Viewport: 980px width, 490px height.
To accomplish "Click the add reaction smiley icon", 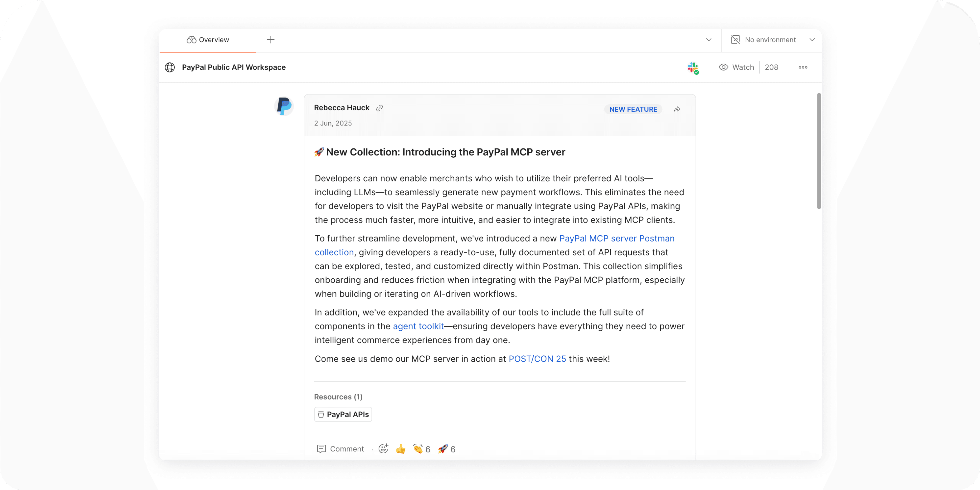I will click(x=384, y=448).
